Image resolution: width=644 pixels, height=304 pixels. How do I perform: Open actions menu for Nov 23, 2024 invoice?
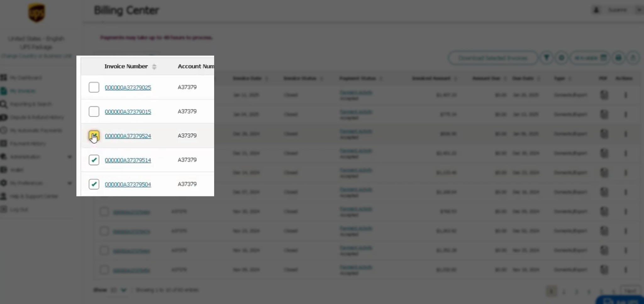(x=625, y=231)
